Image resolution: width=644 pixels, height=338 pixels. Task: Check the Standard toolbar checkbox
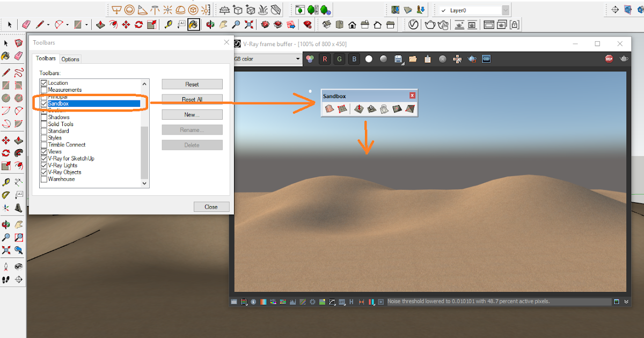44,131
